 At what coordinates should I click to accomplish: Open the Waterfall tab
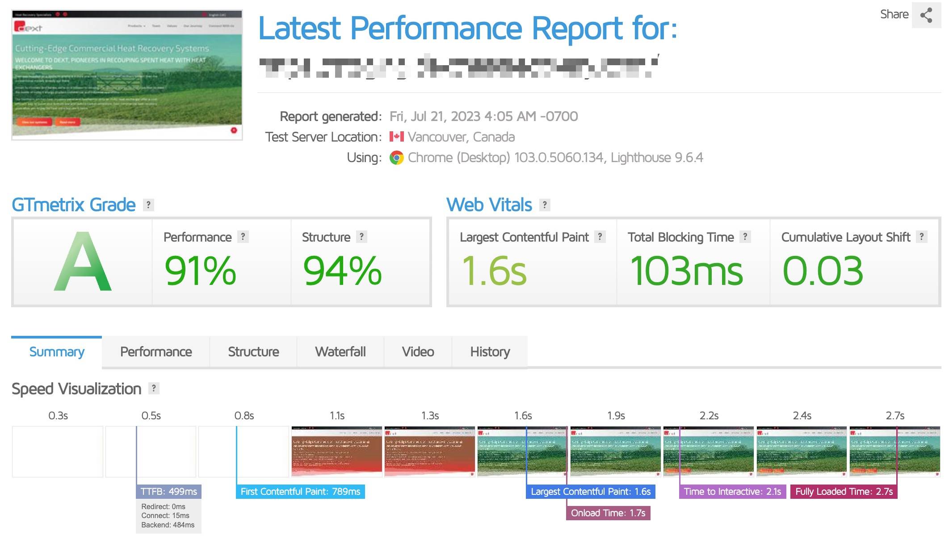coord(340,352)
